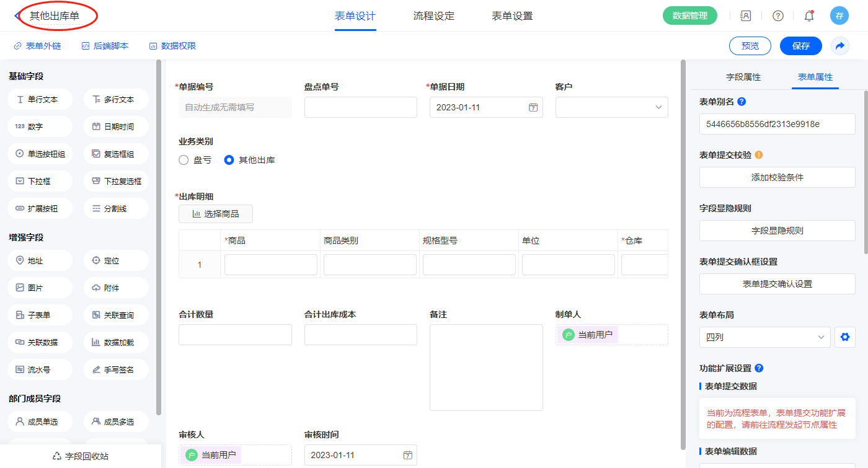Switch to the 流程设定 tab
868x468 pixels.
(433, 16)
